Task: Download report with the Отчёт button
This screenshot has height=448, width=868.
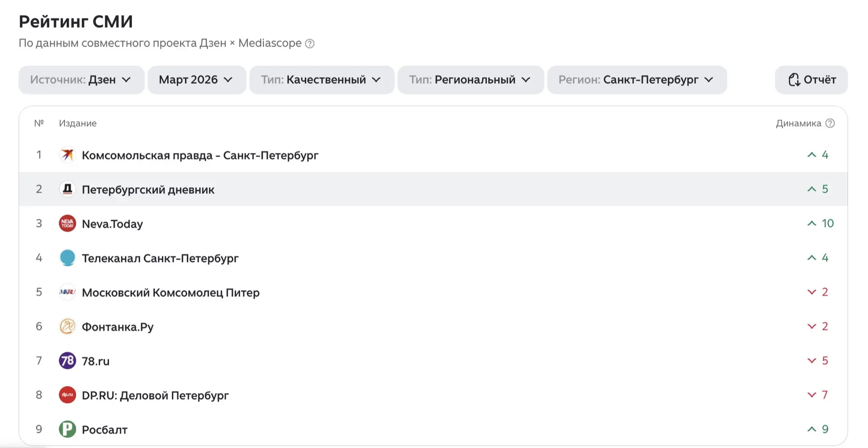Action: click(811, 80)
